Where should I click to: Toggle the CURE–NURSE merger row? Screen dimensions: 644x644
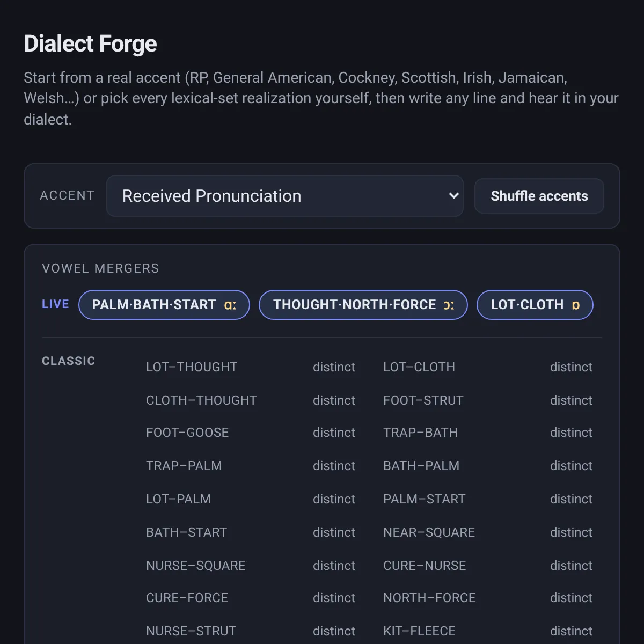click(x=488, y=566)
